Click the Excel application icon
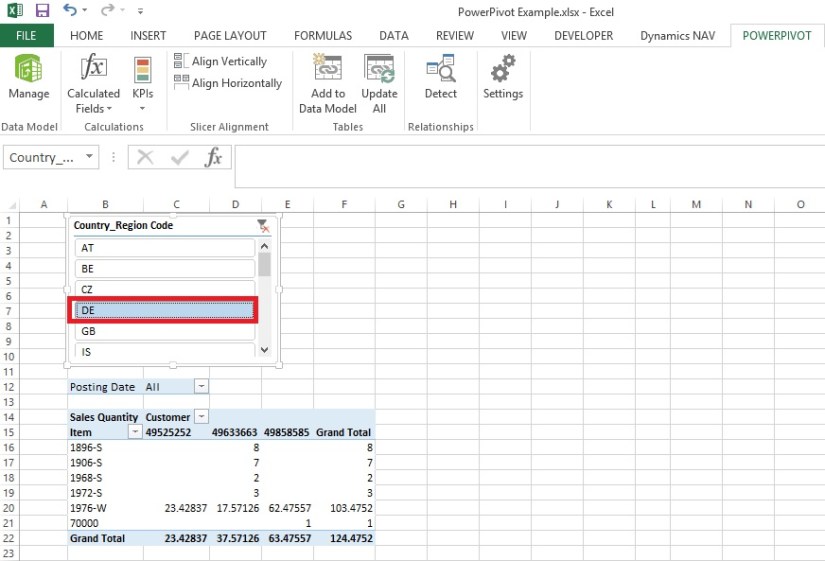 click(15, 10)
